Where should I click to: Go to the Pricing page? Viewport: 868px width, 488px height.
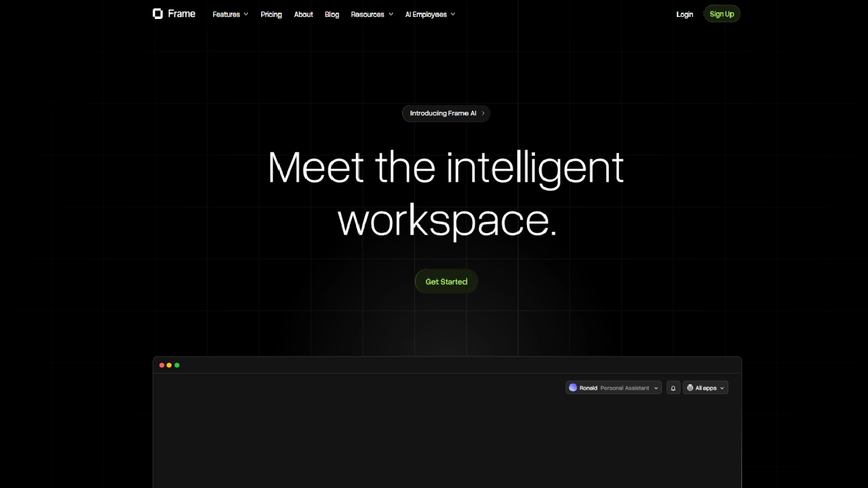[271, 14]
